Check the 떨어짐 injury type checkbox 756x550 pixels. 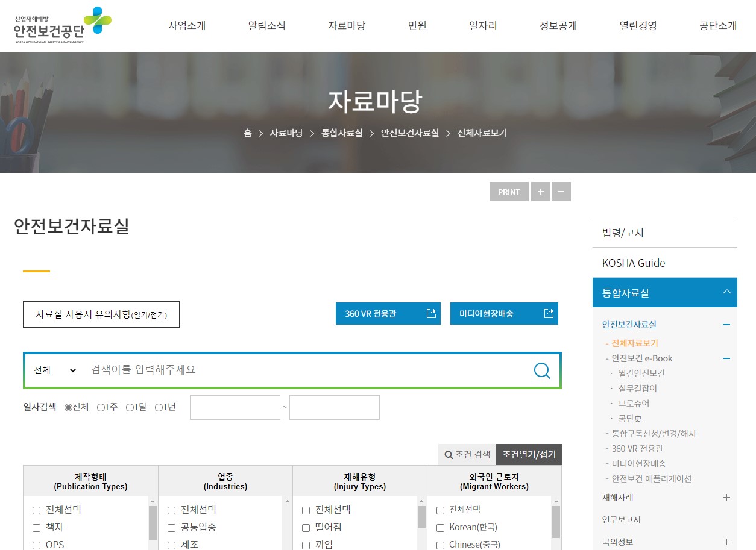pyautogui.click(x=306, y=528)
